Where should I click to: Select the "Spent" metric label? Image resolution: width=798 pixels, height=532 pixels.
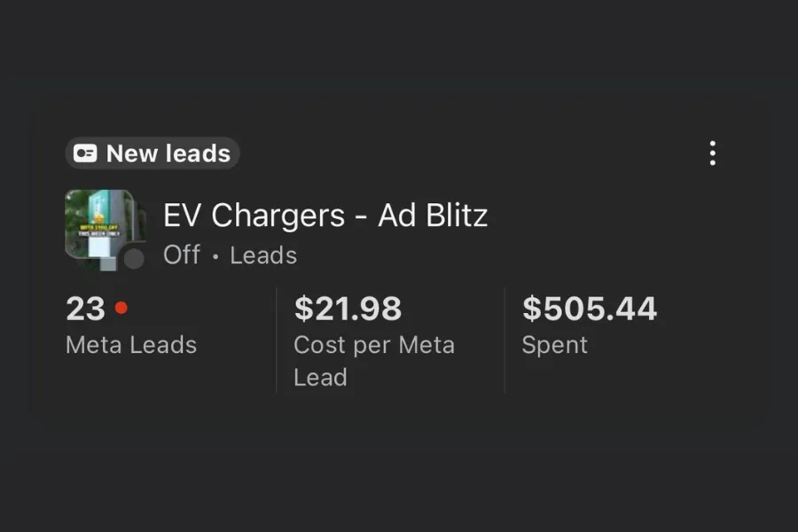click(x=554, y=345)
